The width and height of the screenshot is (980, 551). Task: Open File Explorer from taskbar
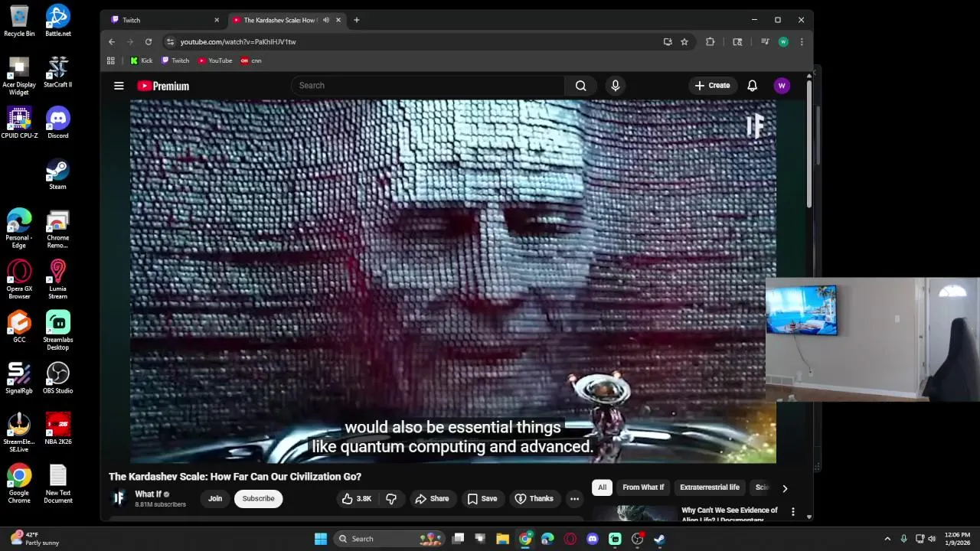click(502, 539)
